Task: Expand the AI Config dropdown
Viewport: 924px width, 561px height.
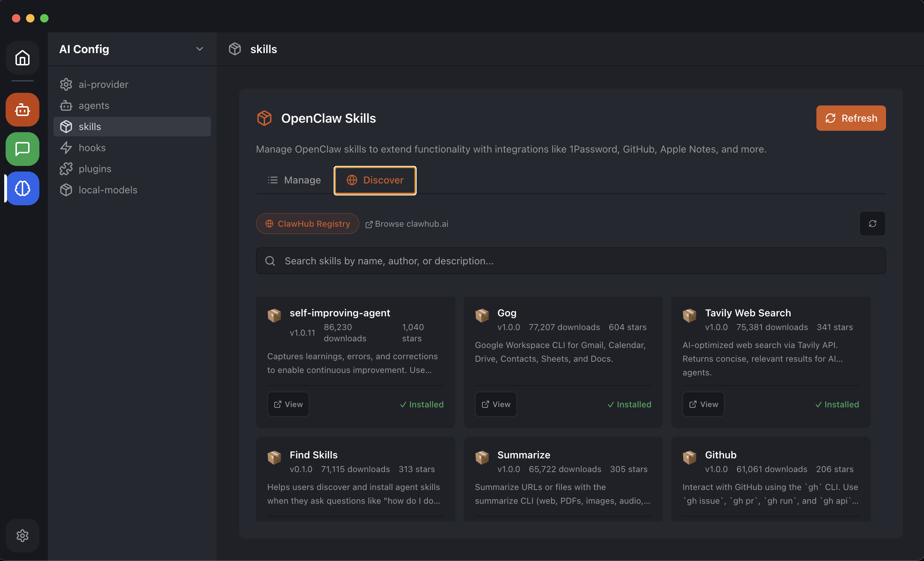Action: pos(200,49)
